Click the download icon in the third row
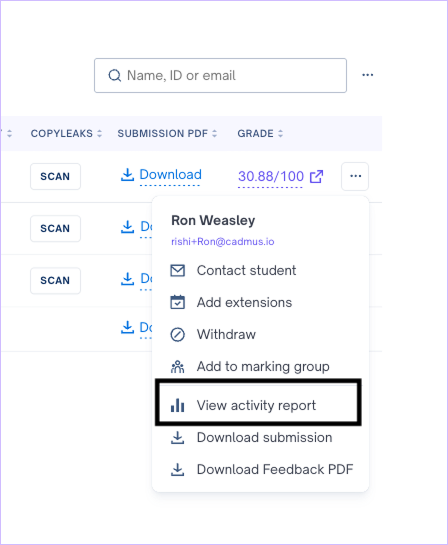This screenshot has width=448, height=545. point(127,279)
